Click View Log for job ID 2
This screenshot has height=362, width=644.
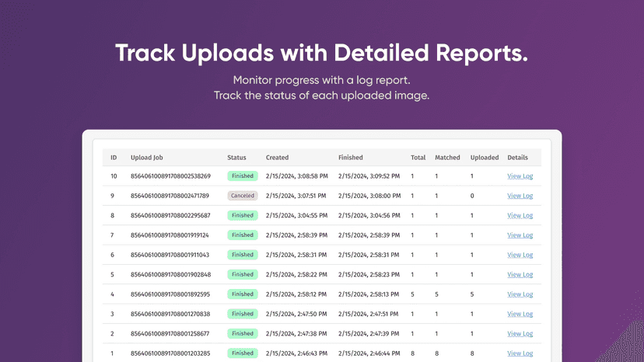[x=520, y=334]
